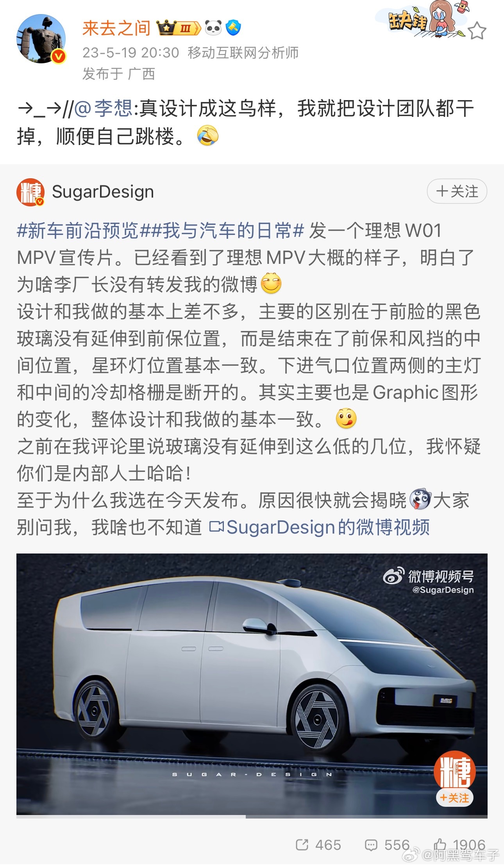The image size is (504, 867).
Task: Tap the 缺关注 cartoon sticker banner
Action: point(421,20)
